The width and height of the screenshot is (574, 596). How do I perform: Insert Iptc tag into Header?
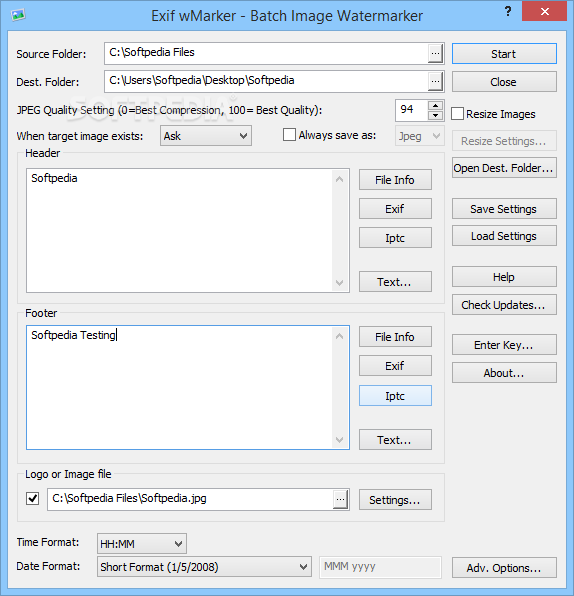pyautogui.click(x=395, y=238)
